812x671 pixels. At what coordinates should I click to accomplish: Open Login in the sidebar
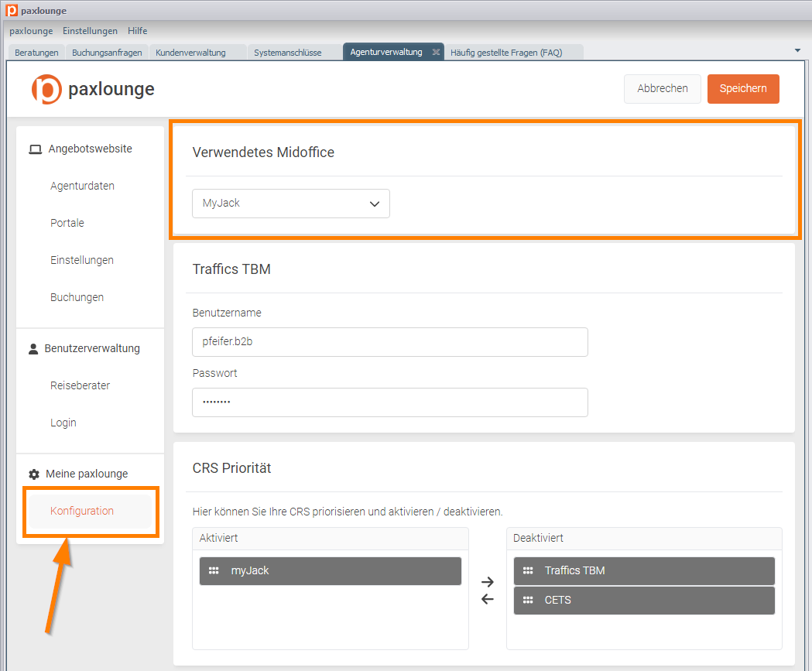coord(63,423)
